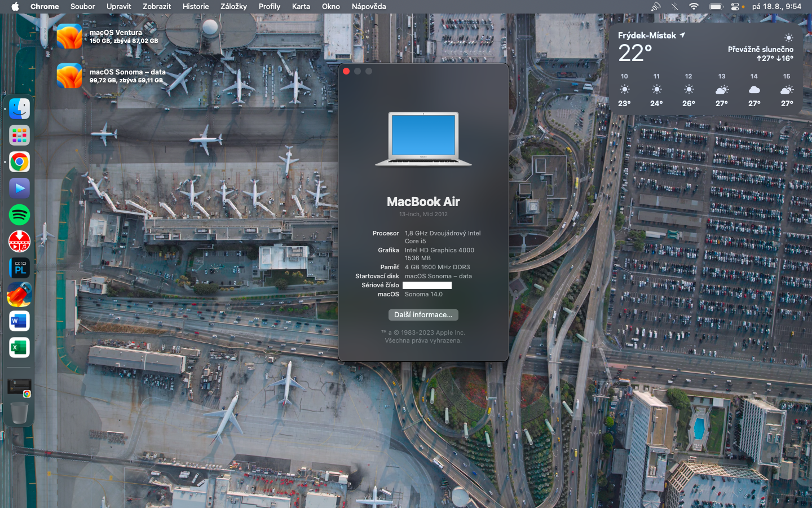Viewport: 812px width, 508px height.
Task: Show battery status from the menu bar
Action: [x=716, y=7]
